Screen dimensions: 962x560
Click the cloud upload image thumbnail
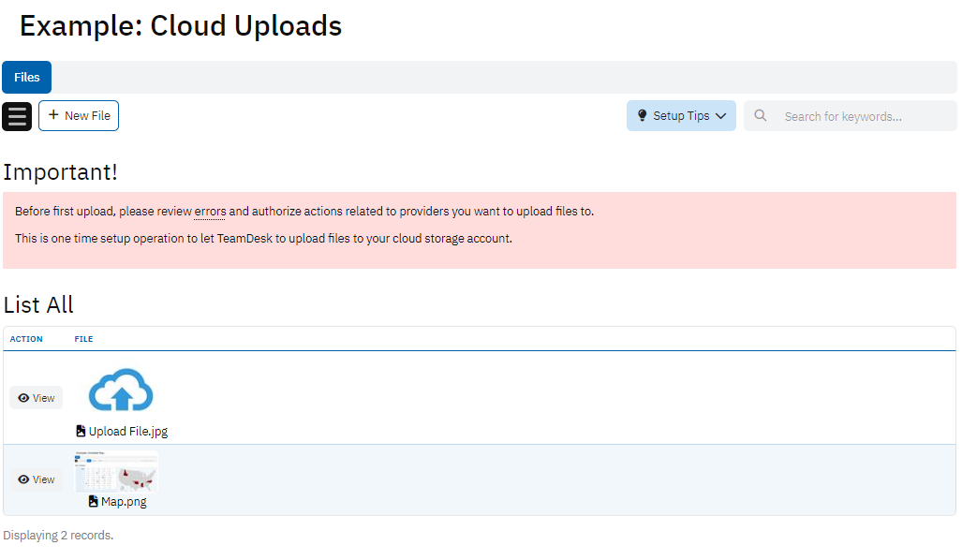point(121,391)
